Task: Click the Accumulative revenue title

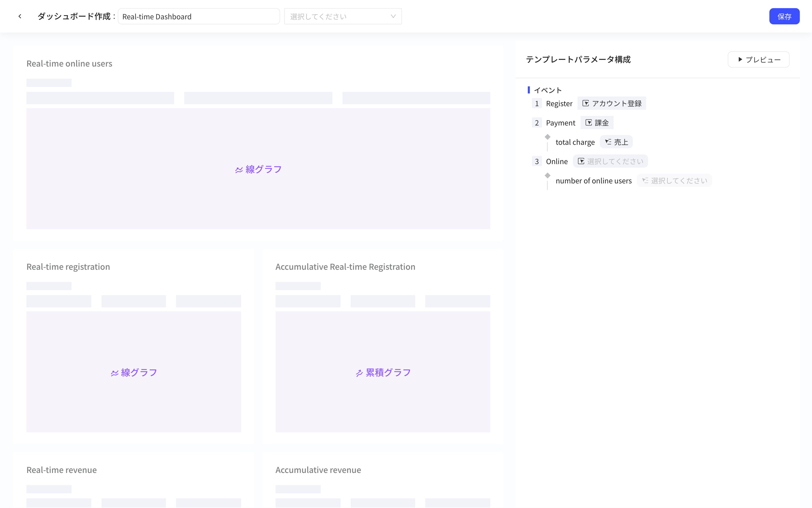Action: [x=318, y=470]
